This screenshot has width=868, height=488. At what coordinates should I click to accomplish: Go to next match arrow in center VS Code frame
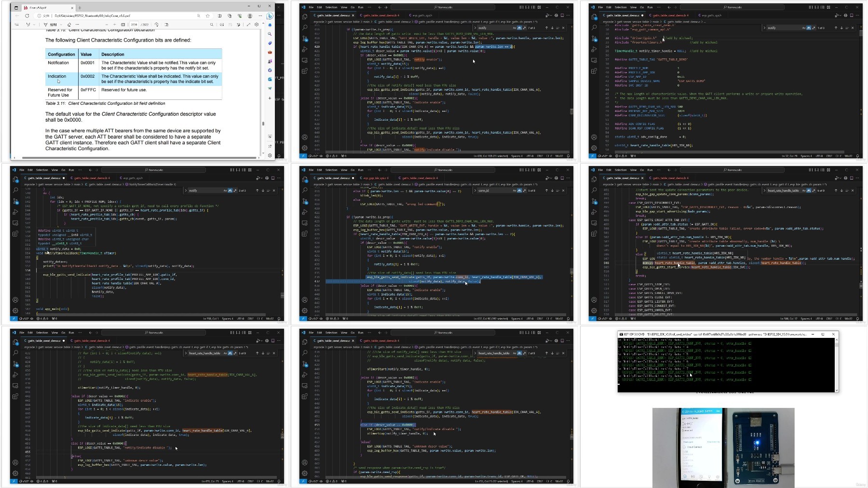click(552, 191)
